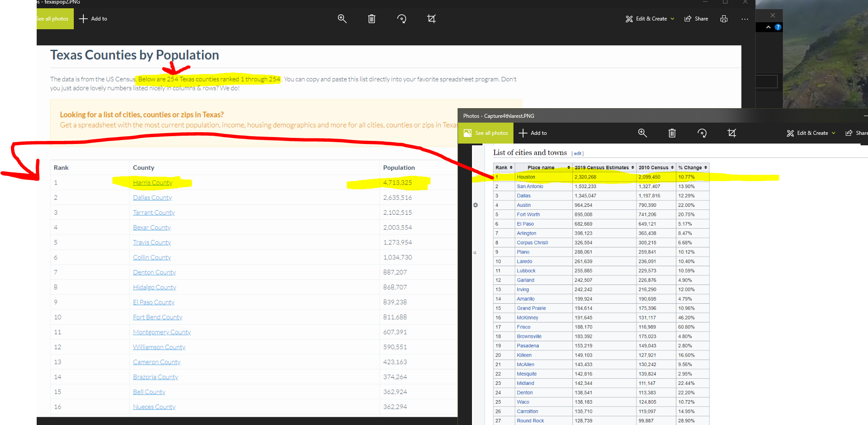Click Add to in Capture4thlarest window

pos(533,133)
